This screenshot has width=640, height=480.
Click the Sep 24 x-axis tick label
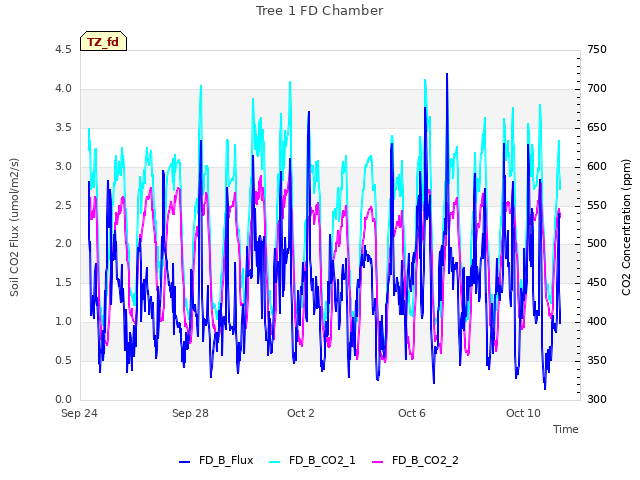(x=79, y=413)
